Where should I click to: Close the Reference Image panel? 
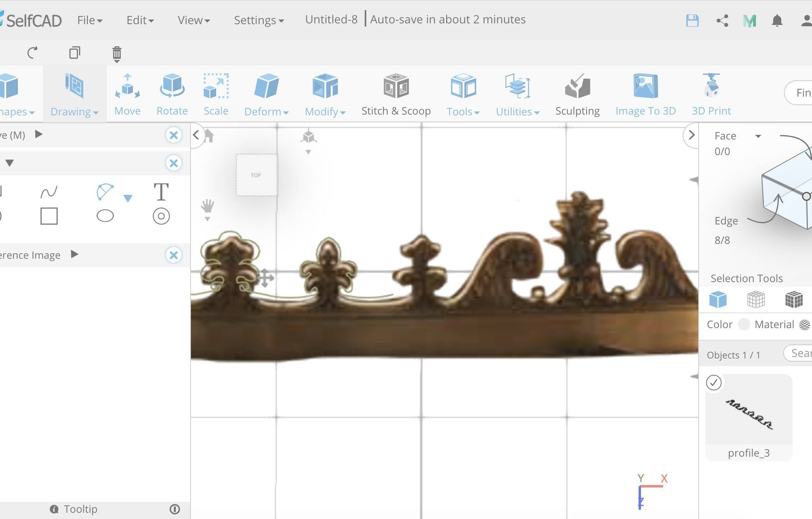pos(174,255)
